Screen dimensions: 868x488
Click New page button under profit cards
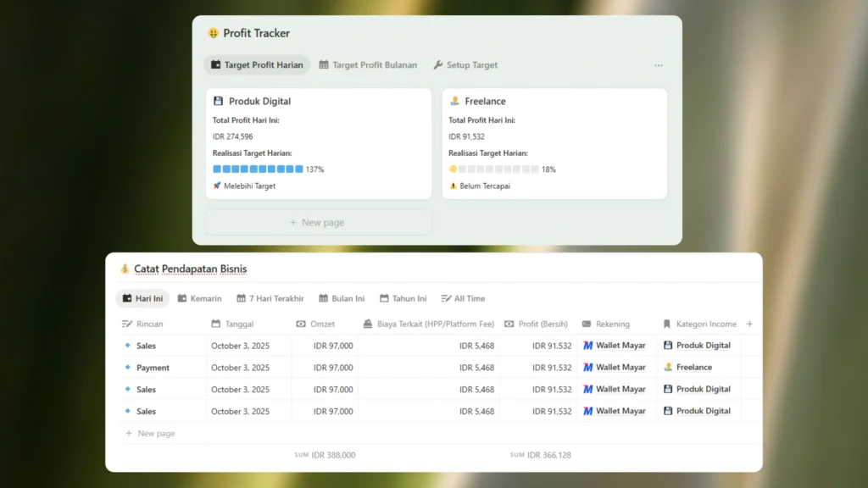click(x=318, y=223)
